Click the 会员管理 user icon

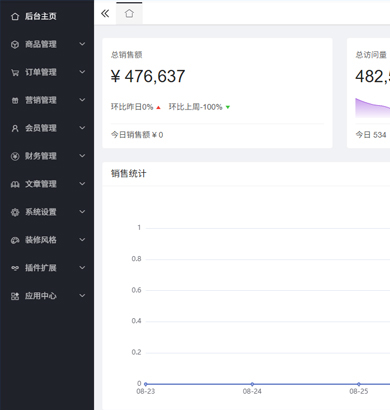coord(15,128)
